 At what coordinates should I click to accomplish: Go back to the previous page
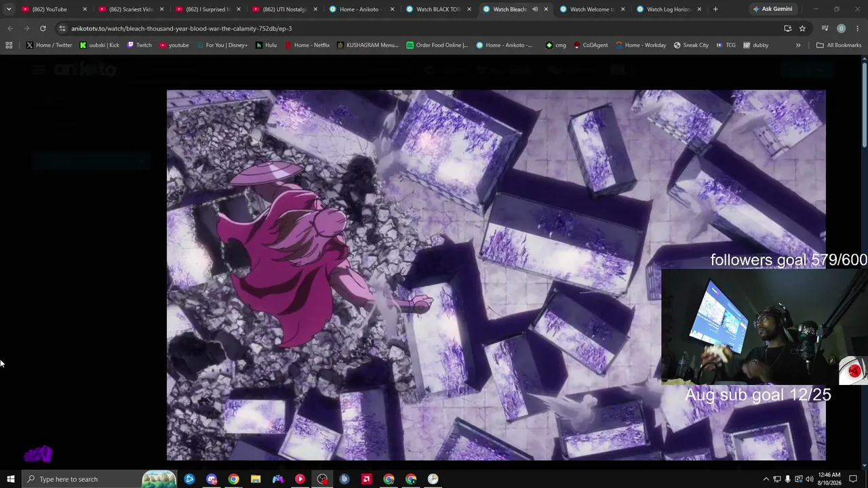coord(9,28)
